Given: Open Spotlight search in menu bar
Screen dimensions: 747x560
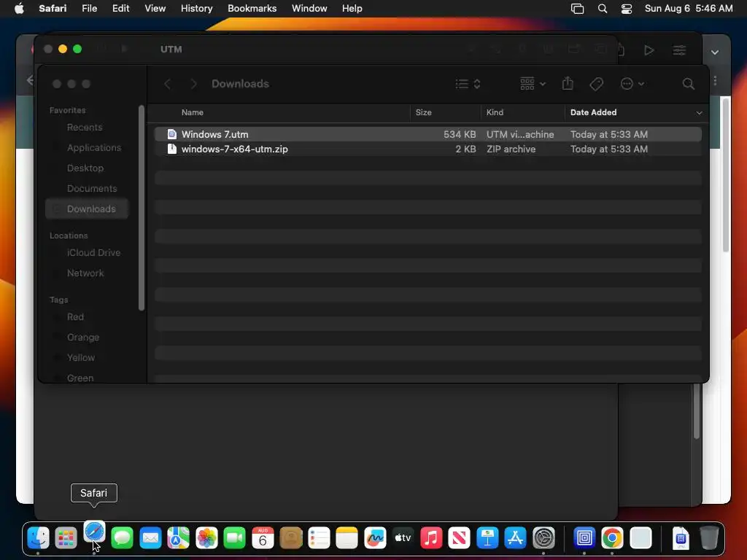Looking at the screenshot, I should (603, 9).
